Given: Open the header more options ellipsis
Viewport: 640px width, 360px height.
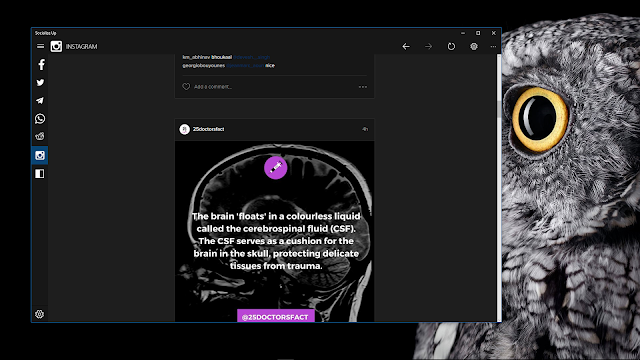Looking at the screenshot, I should pos(493,47).
